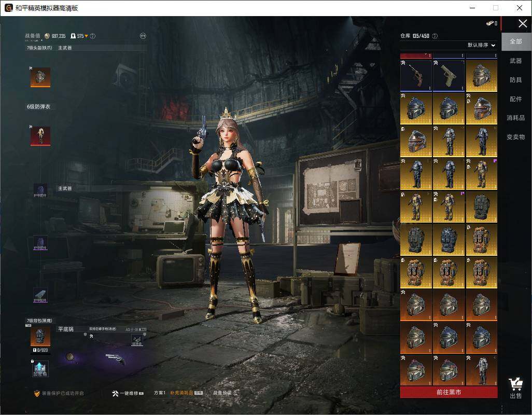Click the third 护甲配件 accessory slot

click(x=40, y=296)
